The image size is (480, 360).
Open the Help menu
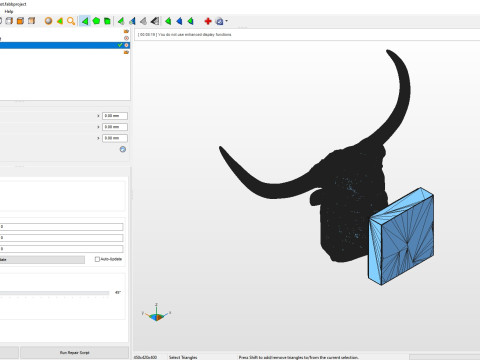point(9,11)
